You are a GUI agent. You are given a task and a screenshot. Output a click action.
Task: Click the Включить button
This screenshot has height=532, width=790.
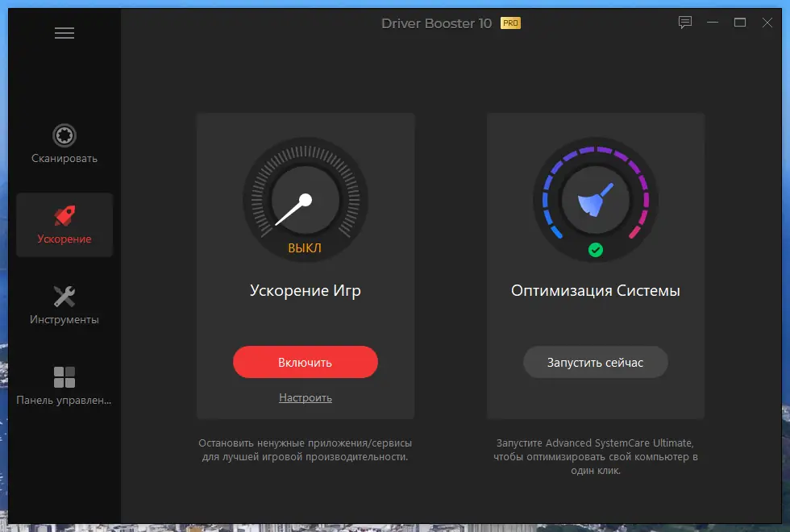point(306,362)
